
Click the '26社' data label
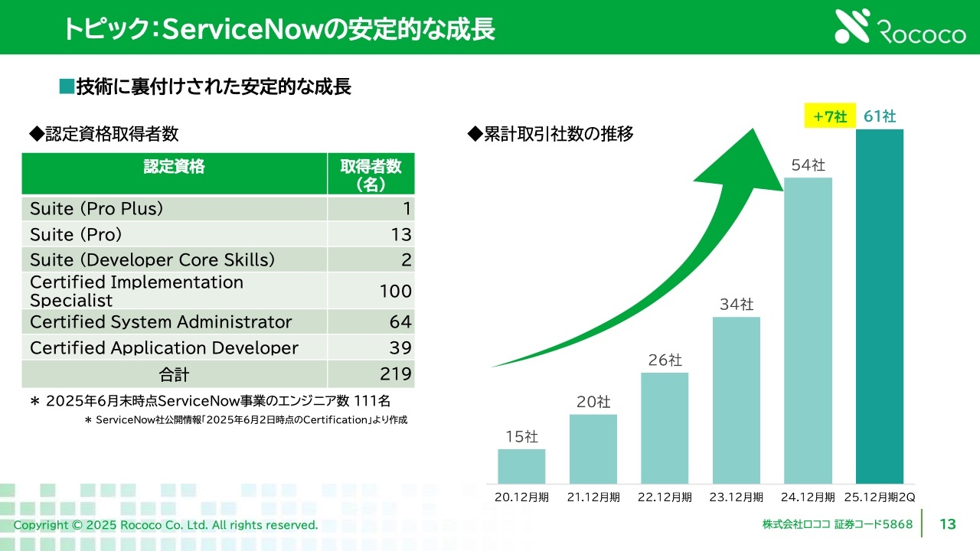point(665,360)
